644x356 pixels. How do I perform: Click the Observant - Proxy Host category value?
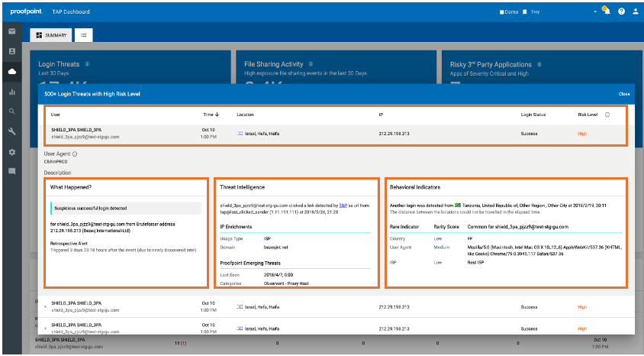(x=286, y=283)
